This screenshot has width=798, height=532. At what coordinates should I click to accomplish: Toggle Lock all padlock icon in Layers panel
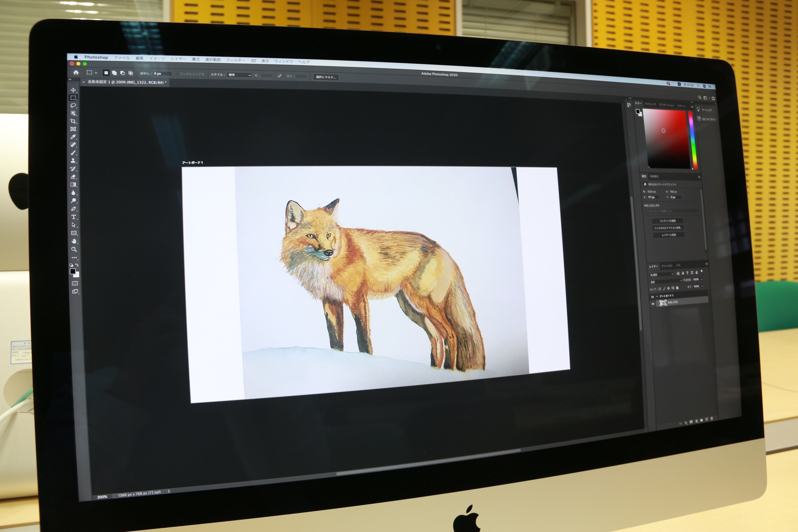pos(677,288)
